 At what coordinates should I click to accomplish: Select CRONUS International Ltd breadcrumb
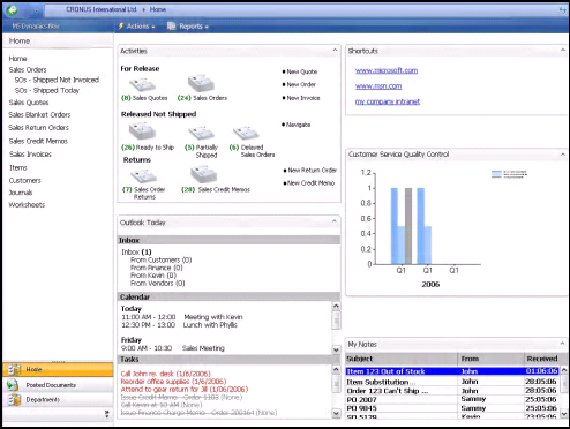[x=101, y=10]
